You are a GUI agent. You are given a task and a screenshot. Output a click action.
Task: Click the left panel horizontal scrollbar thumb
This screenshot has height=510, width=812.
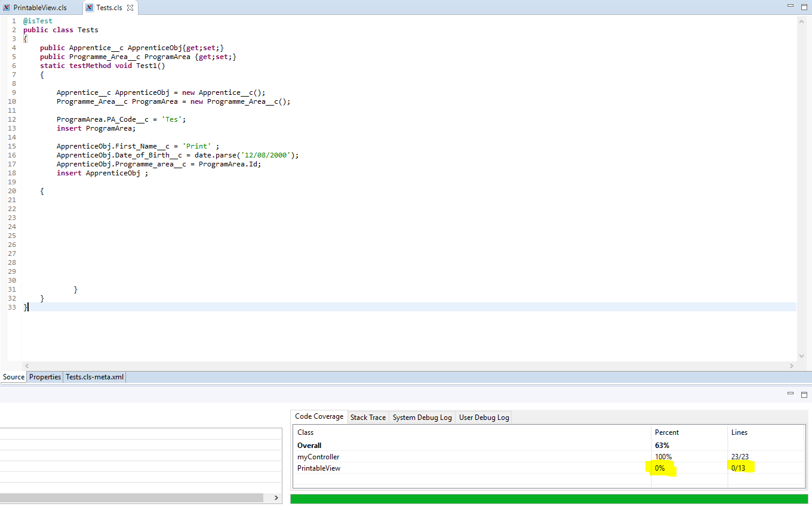pos(131,497)
